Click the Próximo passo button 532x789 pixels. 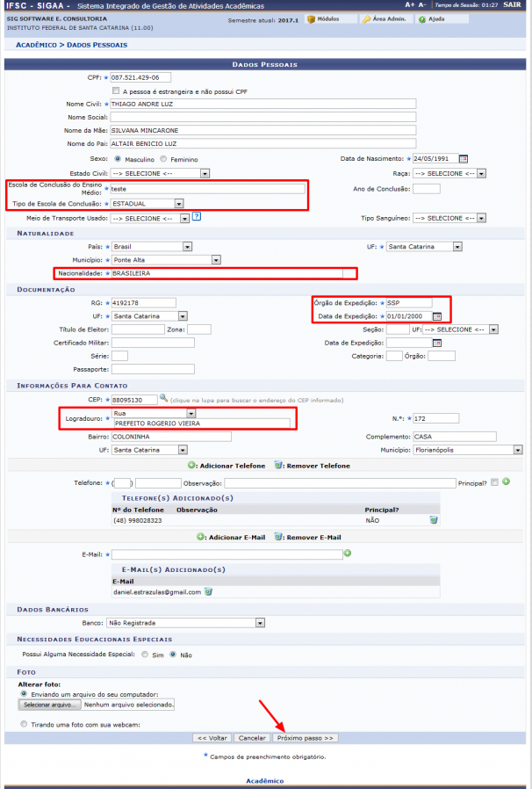pyautogui.click(x=306, y=738)
